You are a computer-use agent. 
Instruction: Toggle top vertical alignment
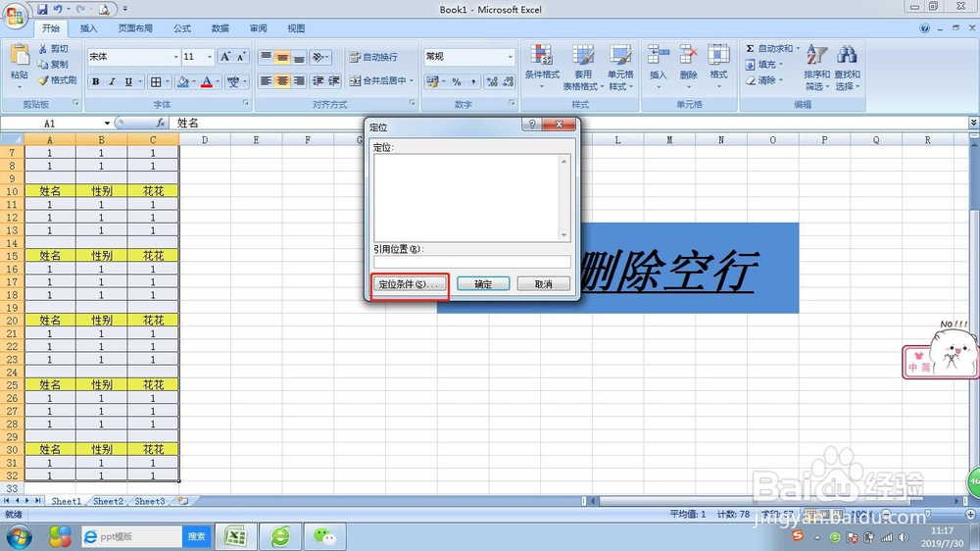point(266,57)
